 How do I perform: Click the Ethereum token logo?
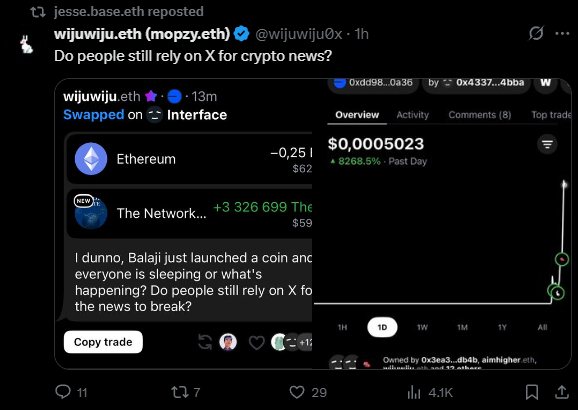click(x=91, y=159)
